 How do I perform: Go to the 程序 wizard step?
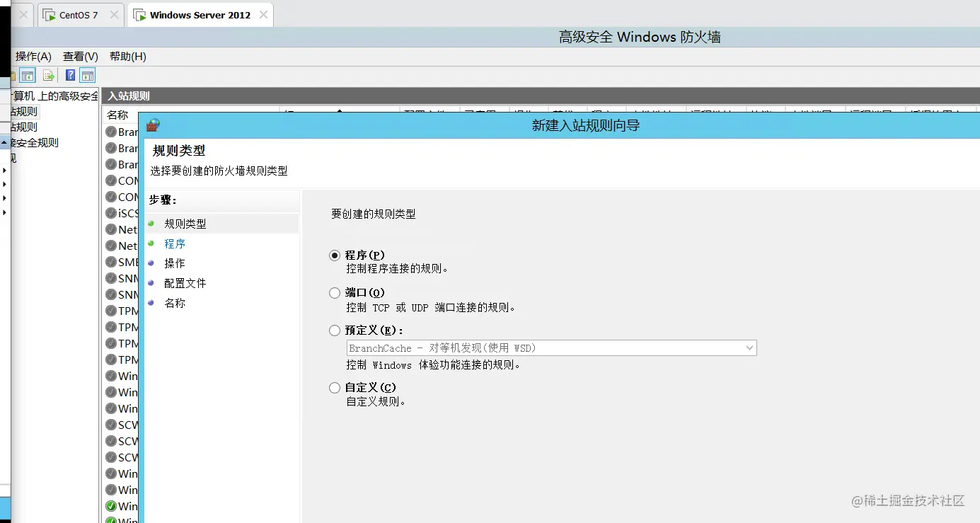tap(175, 243)
